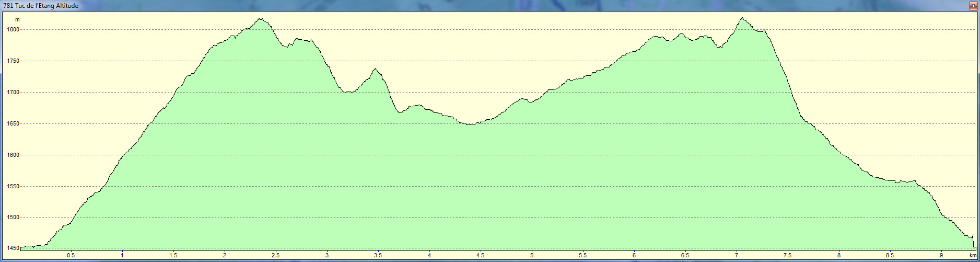Screen dimensions: 980x262
Task: Select the 1750 label on altitude axis
Action: point(13,61)
